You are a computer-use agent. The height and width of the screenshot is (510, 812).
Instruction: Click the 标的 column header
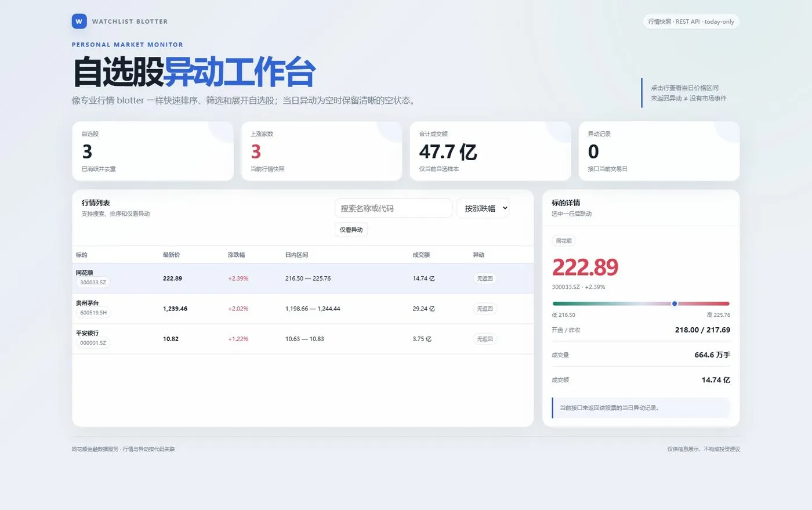click(82, 255)
